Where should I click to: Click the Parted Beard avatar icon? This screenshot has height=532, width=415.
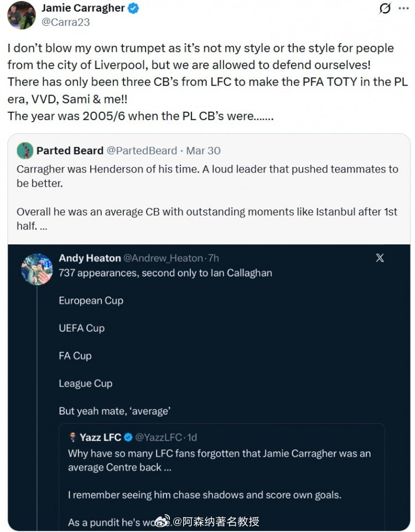[x=25, y=150]
